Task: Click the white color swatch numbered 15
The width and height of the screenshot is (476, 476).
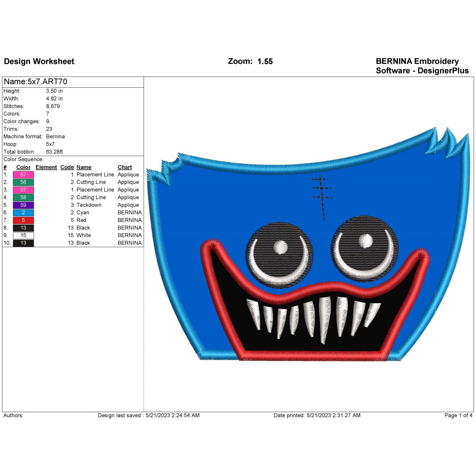Action: point(23,235)
